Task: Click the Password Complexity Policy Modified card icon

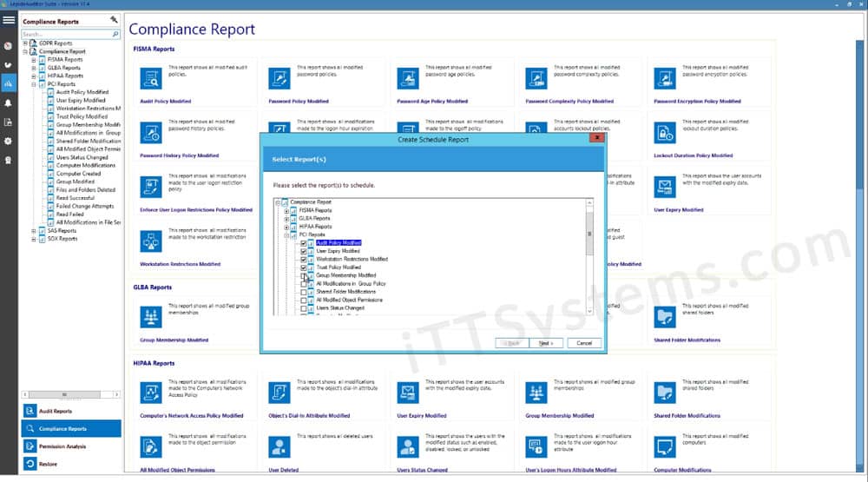Action: coord(536,79)
